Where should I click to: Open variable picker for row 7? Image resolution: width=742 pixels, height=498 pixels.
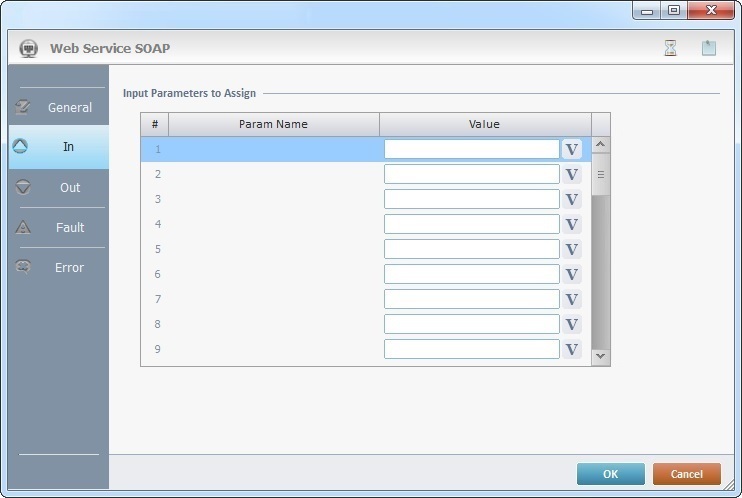click(x=572, y=299)
